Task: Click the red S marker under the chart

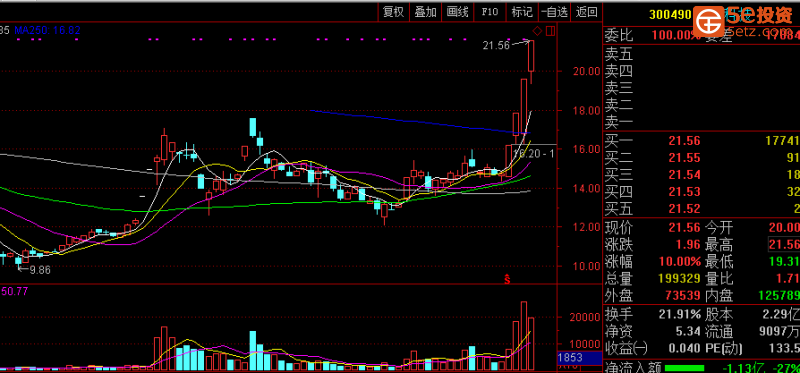Action: coord(507,279)
